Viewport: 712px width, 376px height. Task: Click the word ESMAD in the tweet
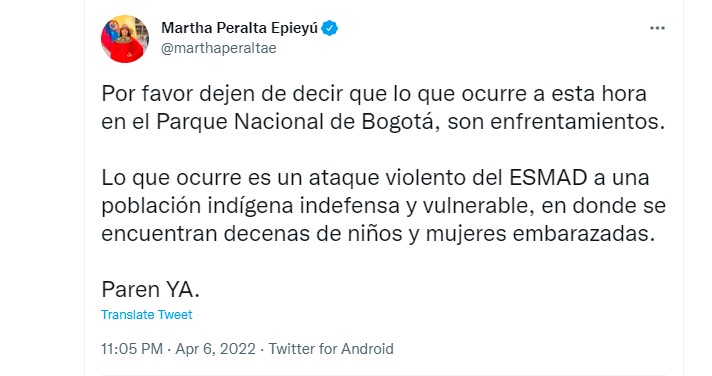click(548, 178)
